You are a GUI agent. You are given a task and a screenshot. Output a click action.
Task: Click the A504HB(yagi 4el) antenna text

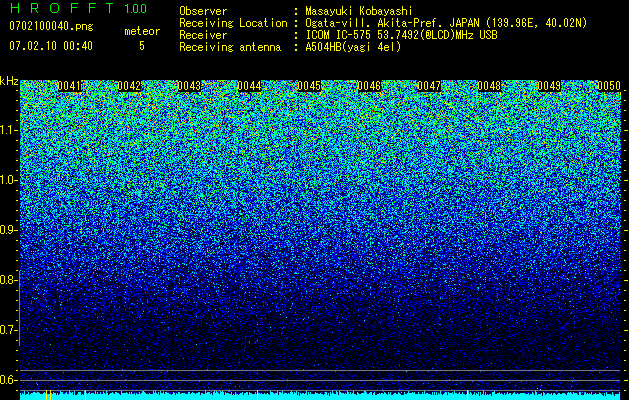point(353,47)
